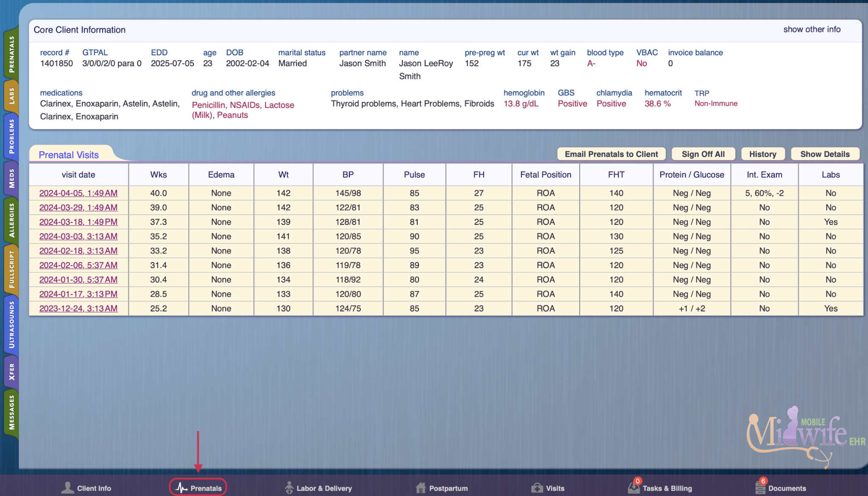Click Email Prenatals to Client
868x496 pixels.
611,154
